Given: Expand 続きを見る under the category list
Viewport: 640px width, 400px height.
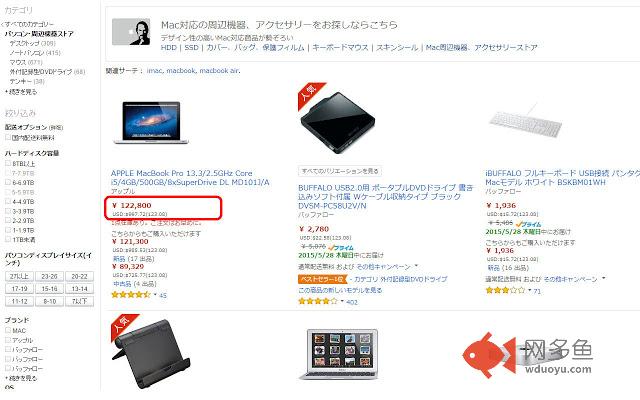Looking at the screenshot, I should (21, 92).
